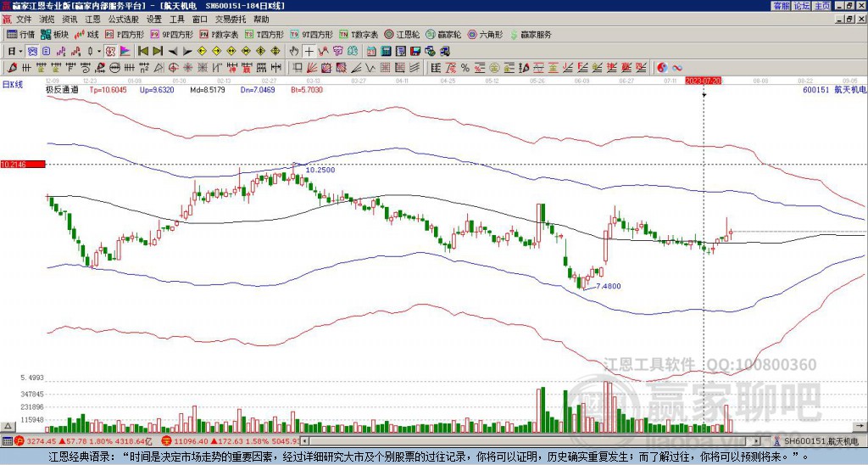
Task: Open the 9P四方形 tool
Action: coord(172,34)
